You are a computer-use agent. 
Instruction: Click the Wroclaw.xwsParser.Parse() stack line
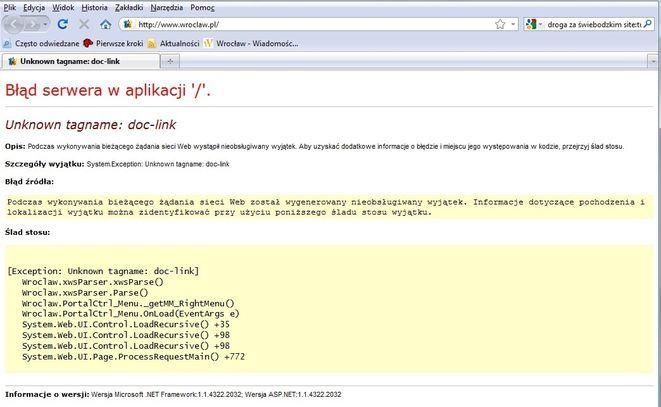tap(85, 293)
